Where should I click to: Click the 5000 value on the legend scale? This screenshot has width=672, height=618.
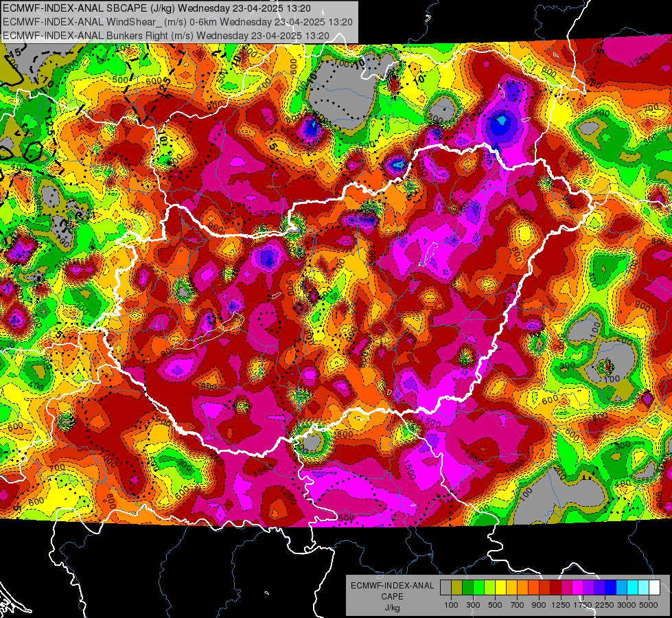click(649, 605)
